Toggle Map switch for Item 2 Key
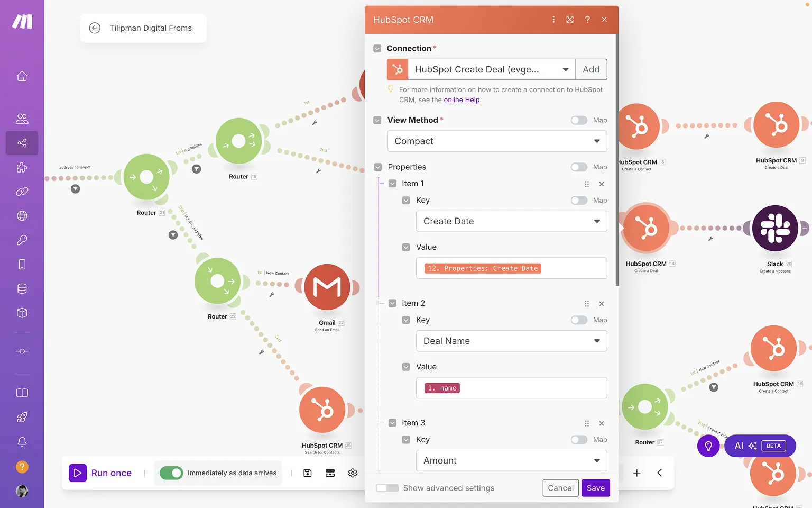812x508 pixels. (x=579, y=320)
